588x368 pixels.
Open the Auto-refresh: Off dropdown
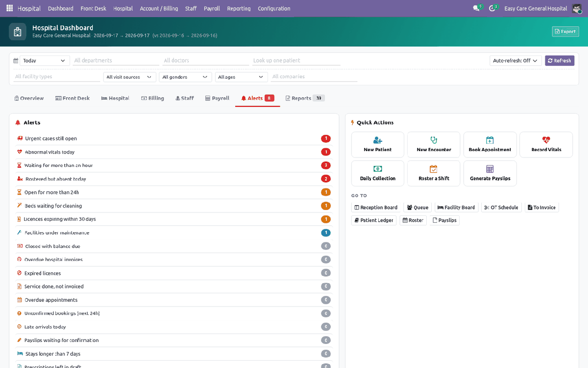(515, 61)
